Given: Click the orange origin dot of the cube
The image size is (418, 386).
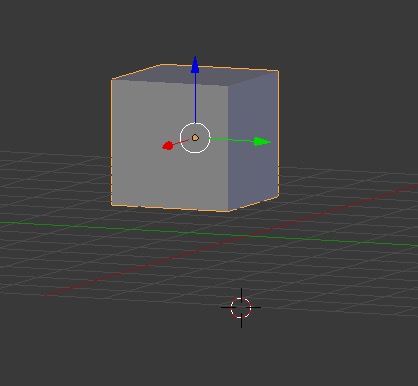Looking at the screenshot, I should click(x=195, y=138).
